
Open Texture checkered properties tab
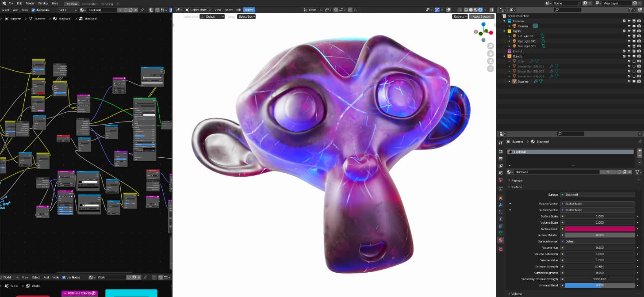click(x=500, y=249)
